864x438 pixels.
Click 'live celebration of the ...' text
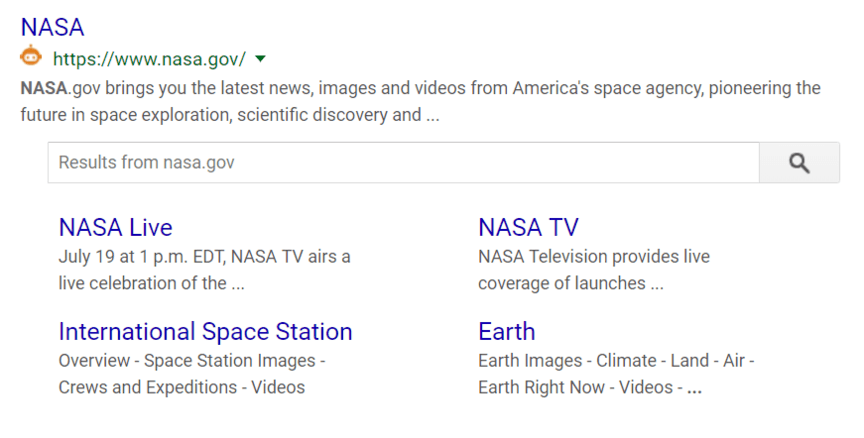(x=152, y=283)
